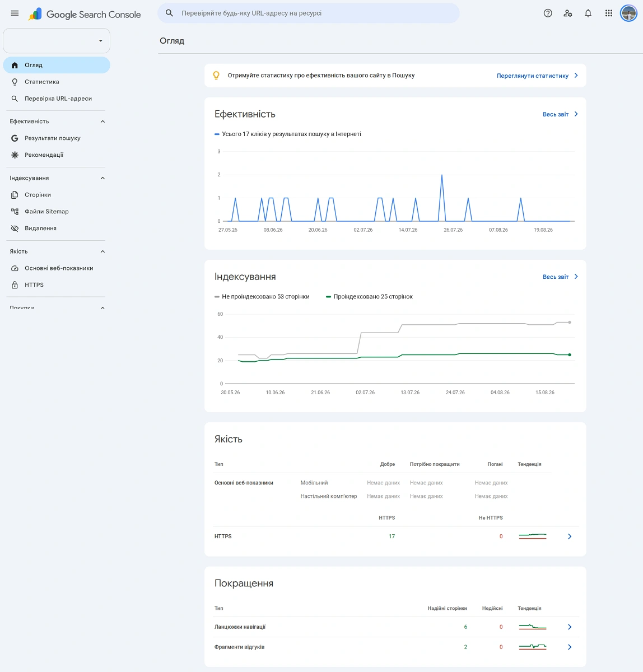Click the chevron next to Переглянути статистику

tap(576, 76)
